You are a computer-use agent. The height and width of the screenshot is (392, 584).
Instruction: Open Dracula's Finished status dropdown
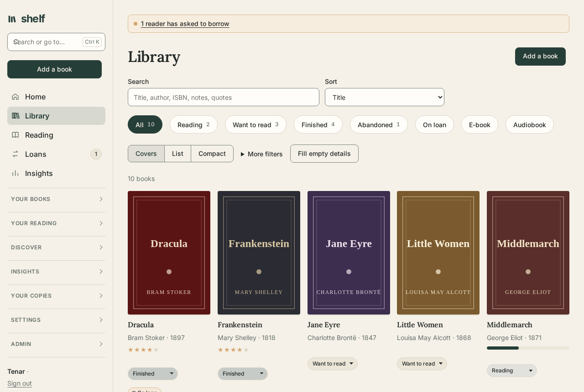pos(153,374)
